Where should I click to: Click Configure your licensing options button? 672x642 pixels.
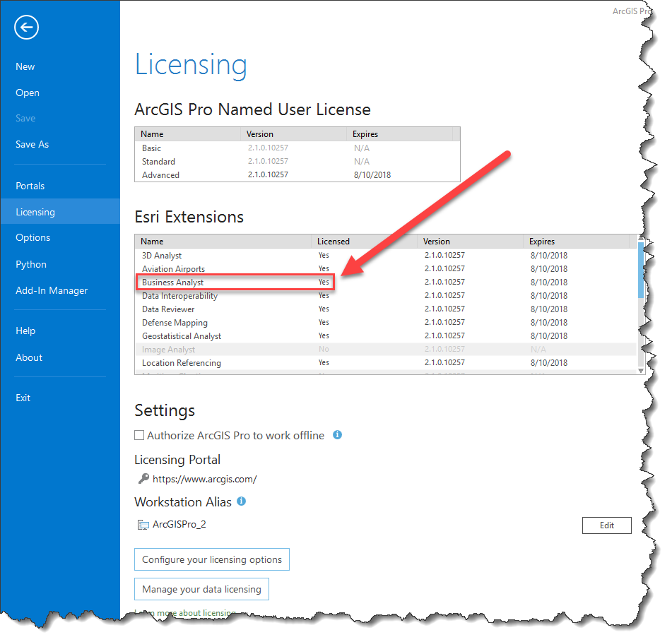(x=212, y=559)
